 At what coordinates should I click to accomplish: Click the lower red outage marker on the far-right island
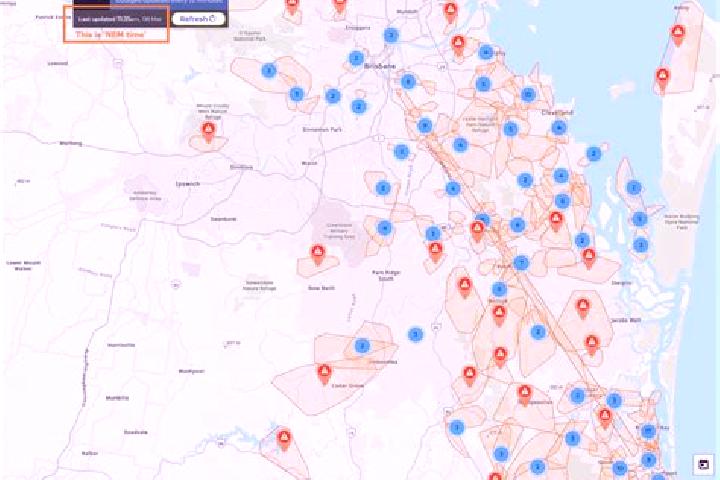(x=662, y=79)
